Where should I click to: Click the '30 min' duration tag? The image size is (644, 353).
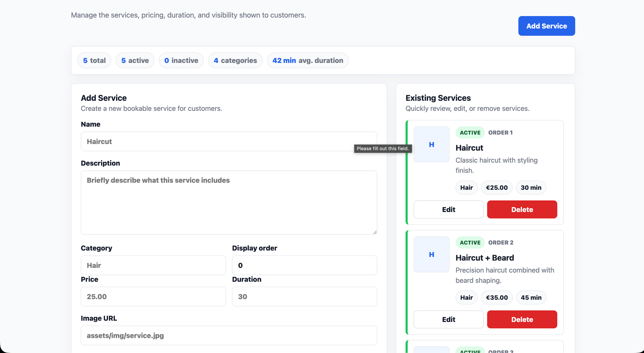(x=531, y=187)
